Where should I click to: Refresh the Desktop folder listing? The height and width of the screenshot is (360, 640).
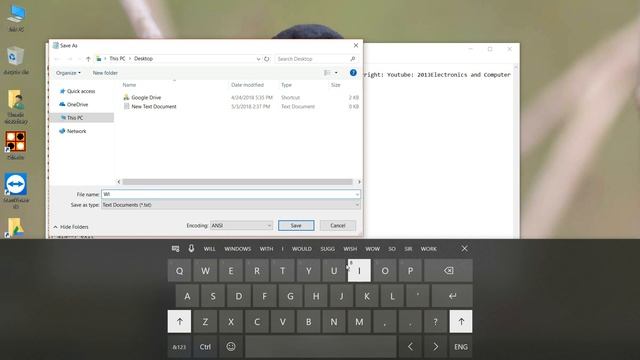(267, 59)
